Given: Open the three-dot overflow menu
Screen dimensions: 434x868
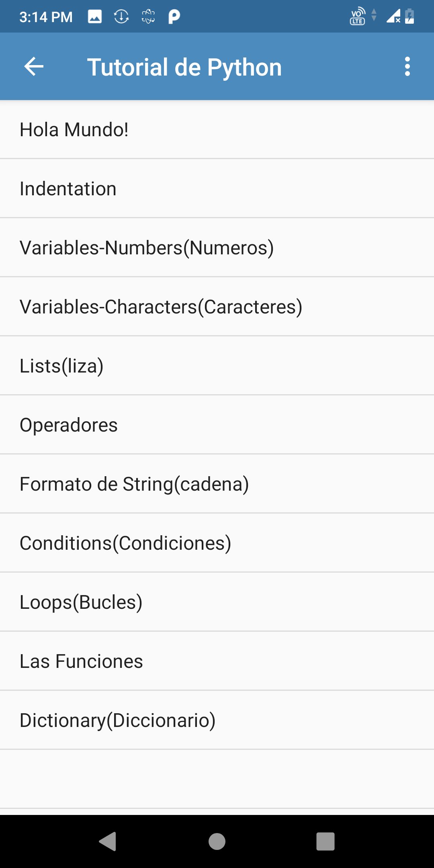Looking at the screenshot, I should click(x=407, y=67).
